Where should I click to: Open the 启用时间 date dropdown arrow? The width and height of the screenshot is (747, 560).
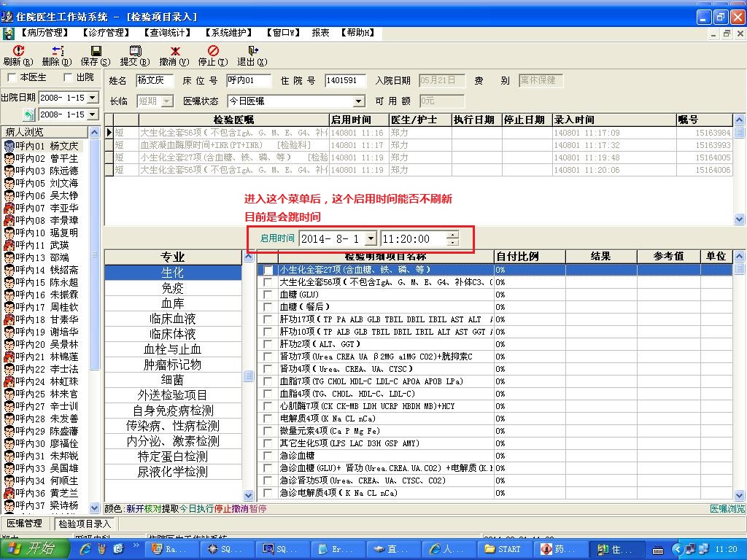point(371,238)
